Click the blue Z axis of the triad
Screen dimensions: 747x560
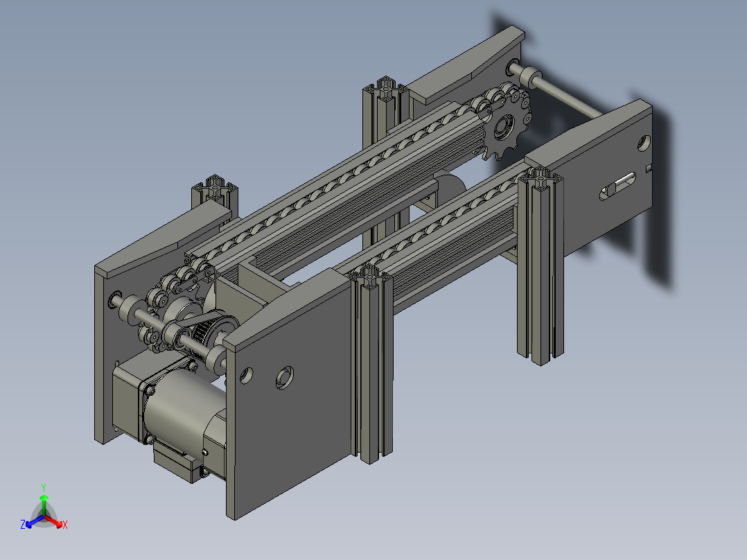coord(35,521)
